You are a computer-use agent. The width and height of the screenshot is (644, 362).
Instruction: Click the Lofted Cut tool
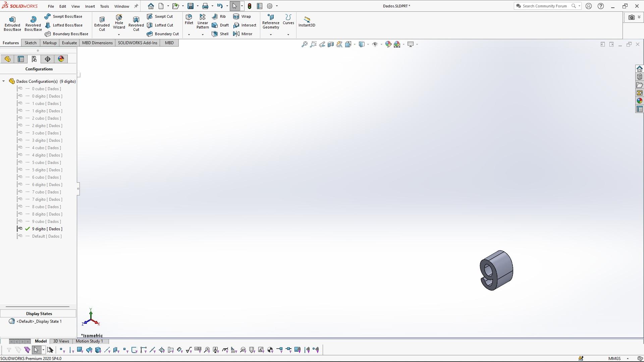(x=160, y=25)
